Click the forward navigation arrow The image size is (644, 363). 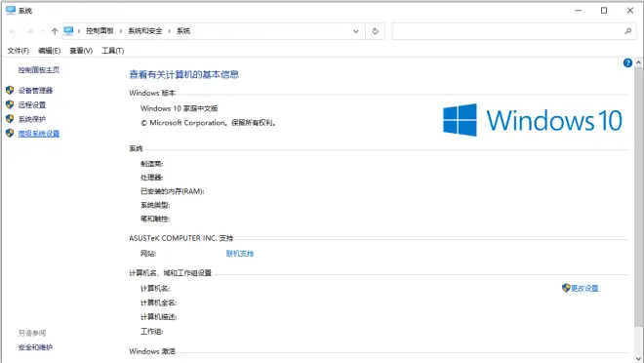point(29,31)
